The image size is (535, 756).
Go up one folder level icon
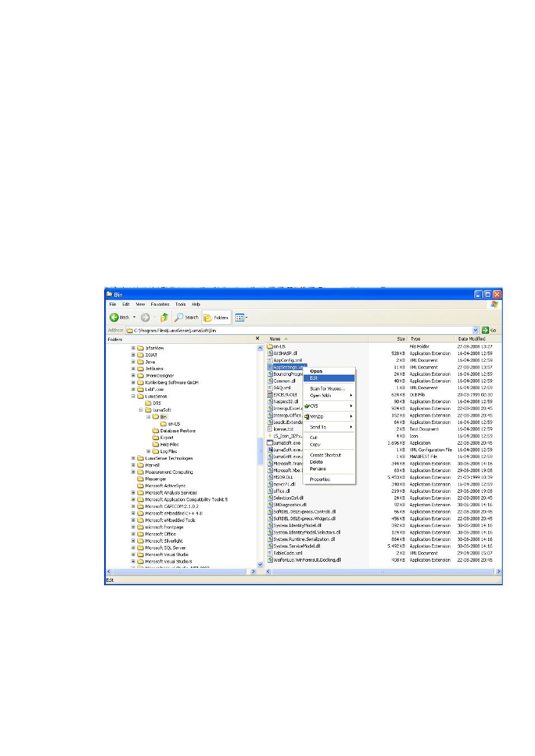pyautogui.click(x=164, y=318)
